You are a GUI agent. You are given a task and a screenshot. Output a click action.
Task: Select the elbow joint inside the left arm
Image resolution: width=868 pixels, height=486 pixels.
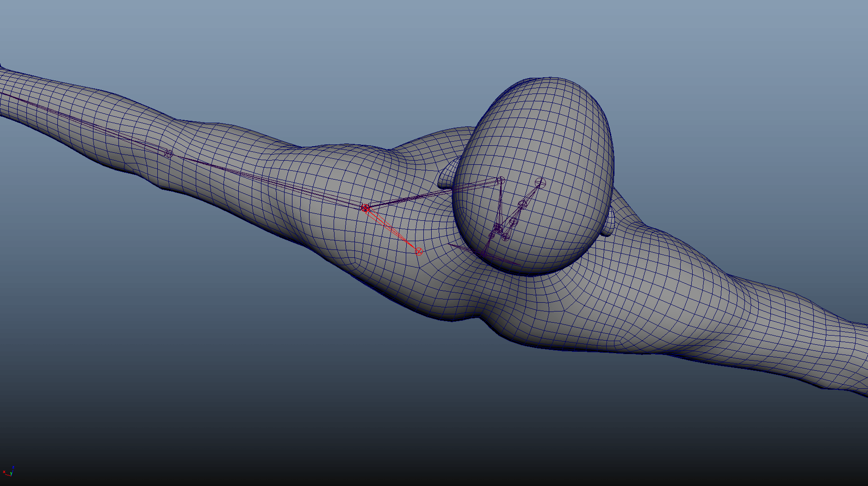(x=168, y=153)
